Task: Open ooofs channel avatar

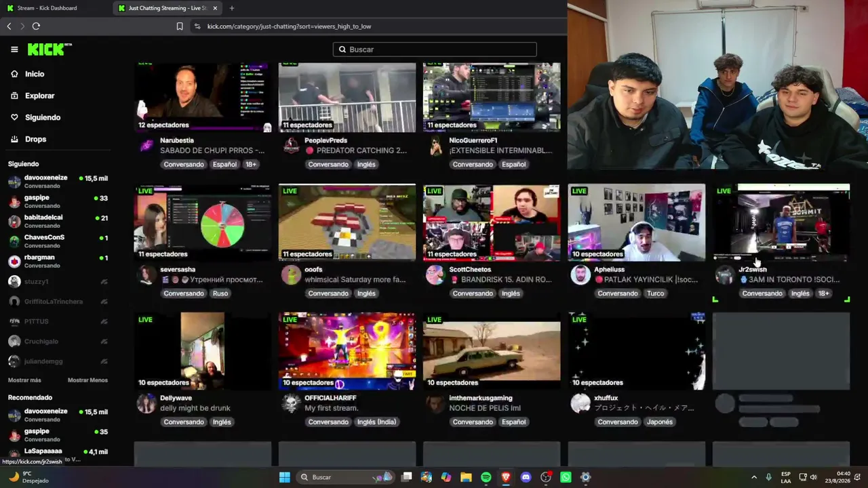Action: 291,274
